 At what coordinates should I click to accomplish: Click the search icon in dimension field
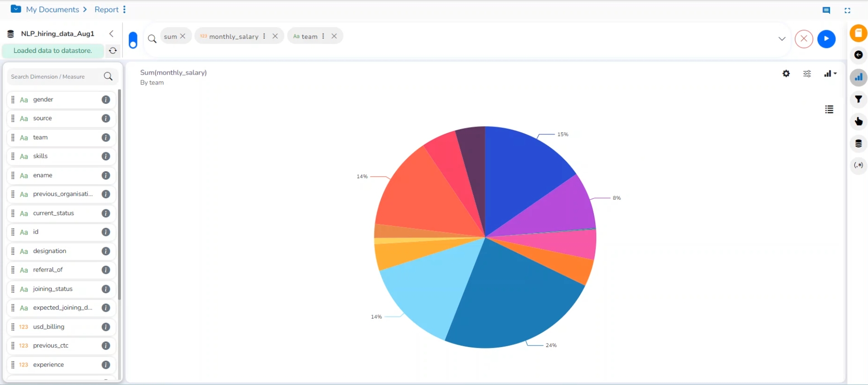pos(108,76)
